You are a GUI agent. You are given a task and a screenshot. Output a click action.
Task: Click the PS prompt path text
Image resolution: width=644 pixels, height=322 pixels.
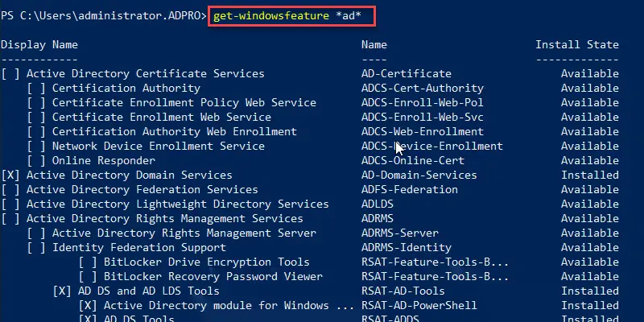pyautogui.click(x=104, y=16)
